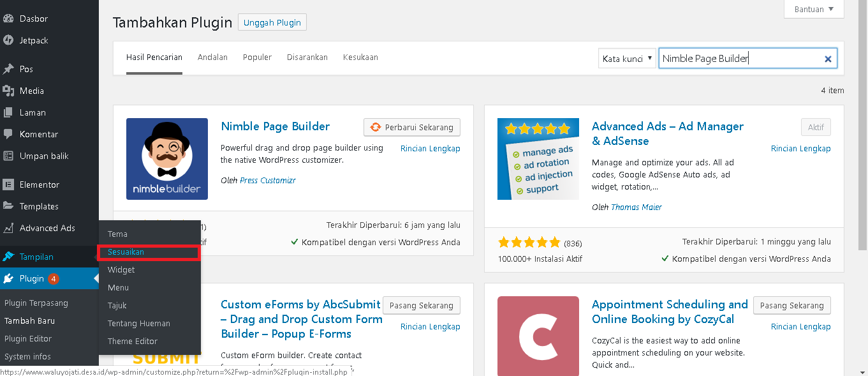Expand the Bantuan help dropdown
The image size is (868, 376).
point(814,9)
